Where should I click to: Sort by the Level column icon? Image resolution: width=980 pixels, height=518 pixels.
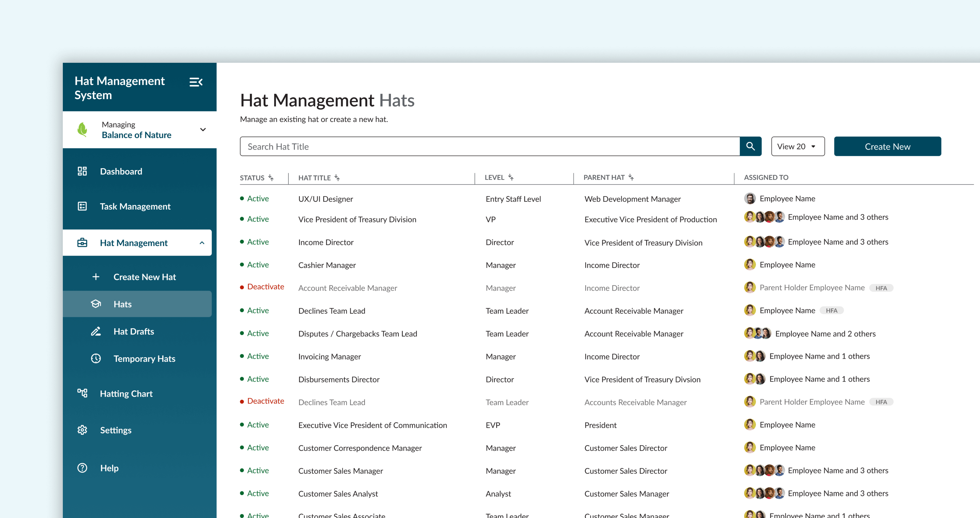click(511, 177)
